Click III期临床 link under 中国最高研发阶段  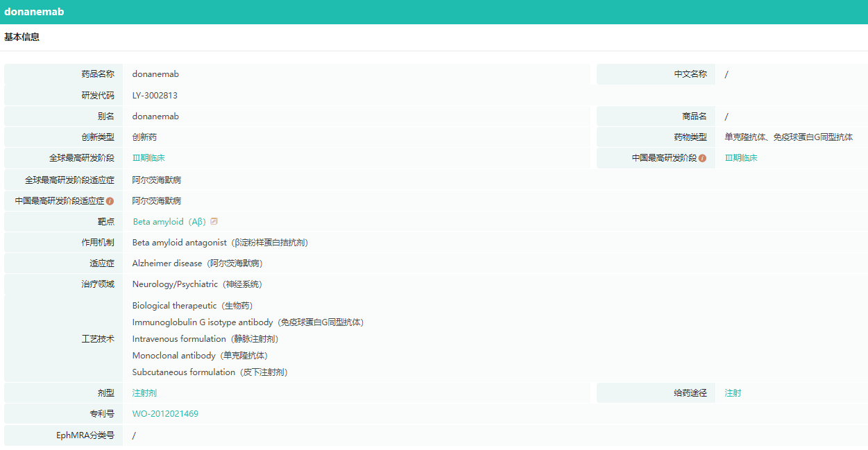741,158
